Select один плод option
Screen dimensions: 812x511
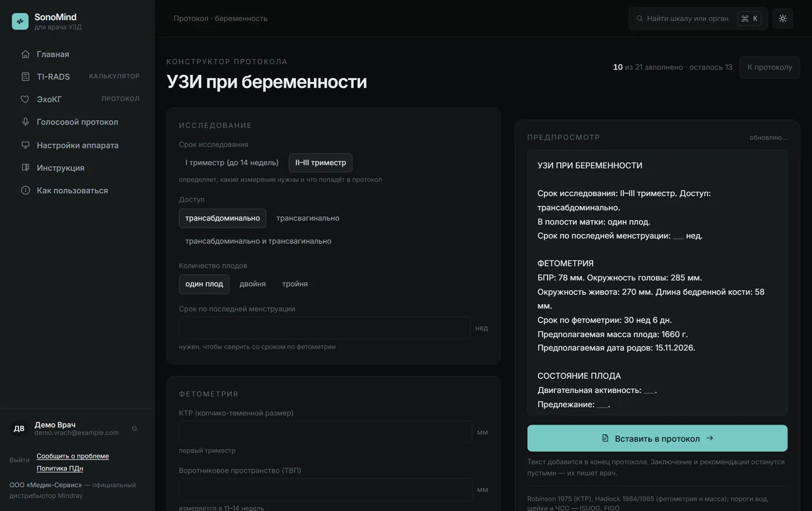[204, 284]
